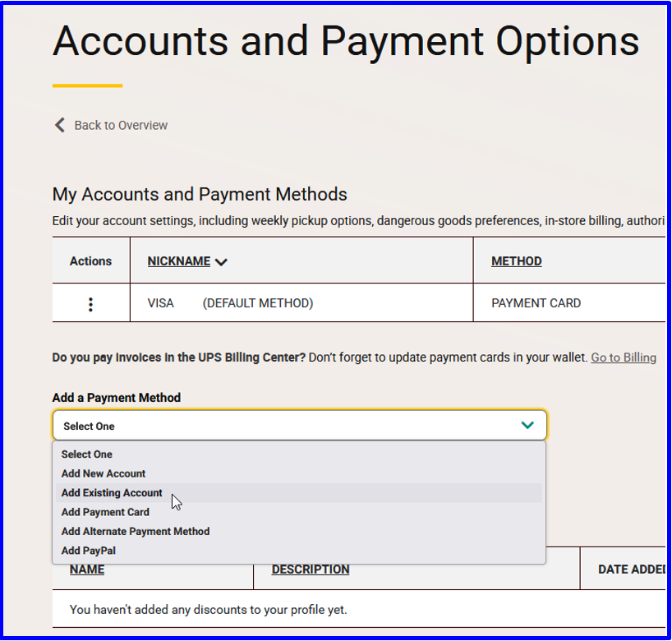Click the sort chevron beside NICKNAME
Screen dimensions: 672x641
click(x=221, y=262)
